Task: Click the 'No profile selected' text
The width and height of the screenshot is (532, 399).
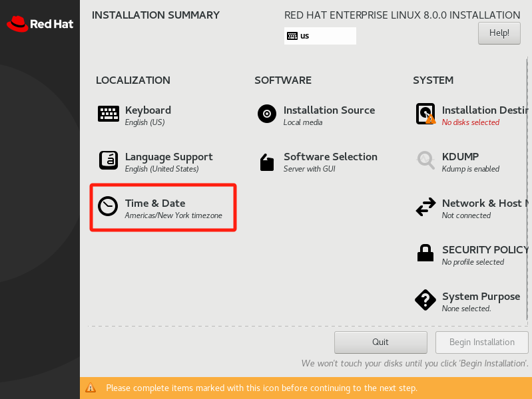Action: [473, 262]
